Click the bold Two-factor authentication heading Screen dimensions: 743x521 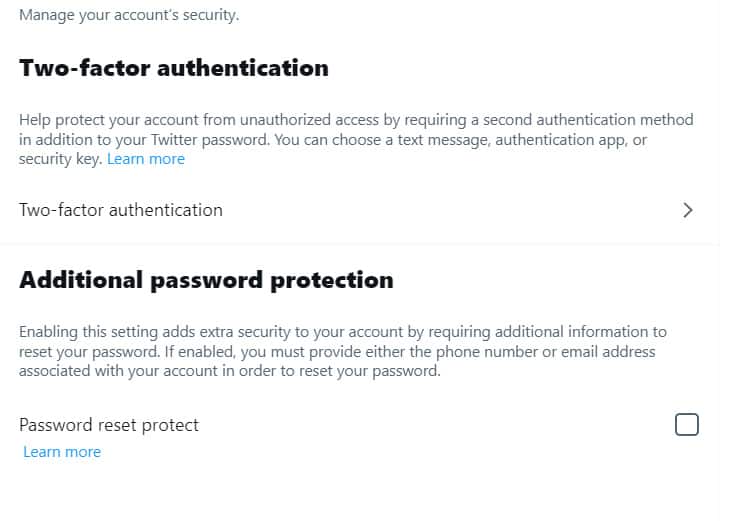(x=173, y=68)
